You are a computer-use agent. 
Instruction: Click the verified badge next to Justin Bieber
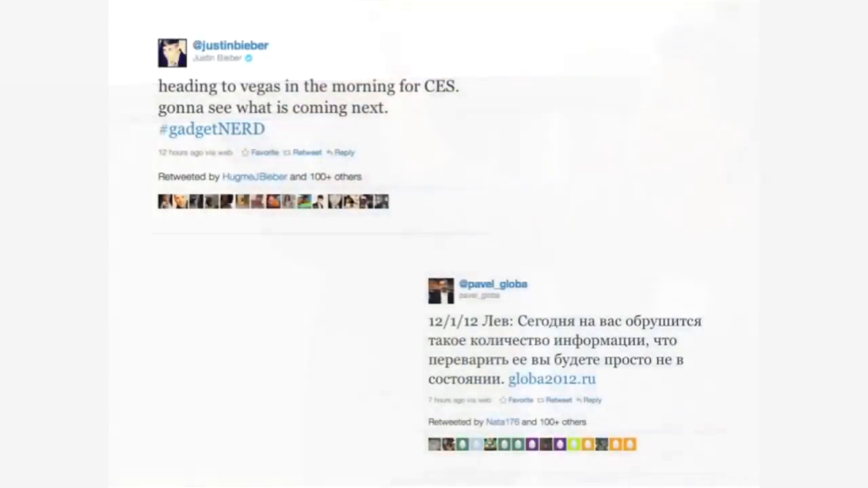click(248, 58)
